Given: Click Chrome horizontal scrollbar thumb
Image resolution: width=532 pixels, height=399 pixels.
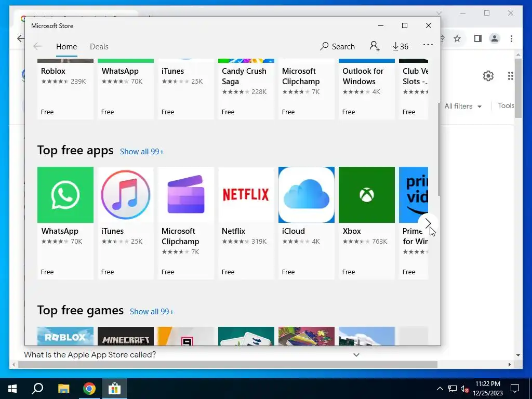Looking at the screenshot, I should click(228, 364).
